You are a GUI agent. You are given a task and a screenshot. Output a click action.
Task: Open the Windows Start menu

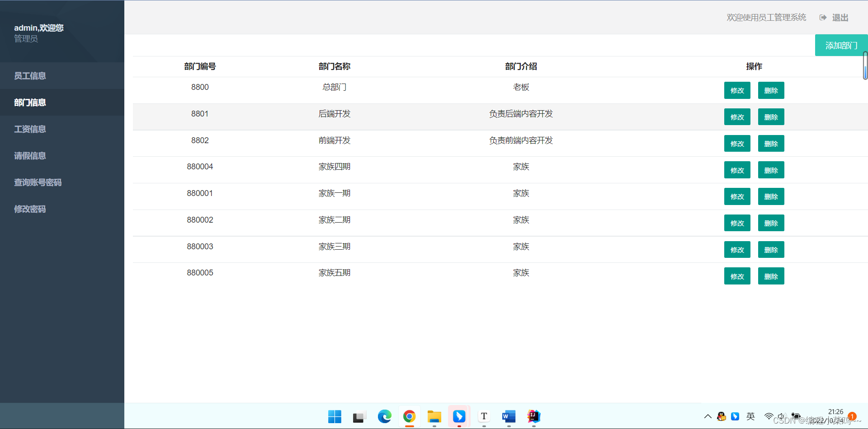[x=335, y=416]
